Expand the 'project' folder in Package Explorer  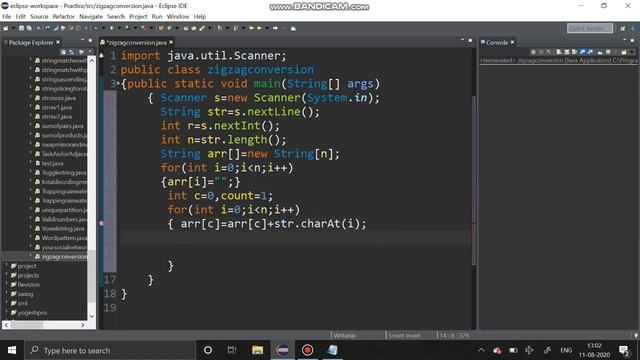[x=7, y=266]
